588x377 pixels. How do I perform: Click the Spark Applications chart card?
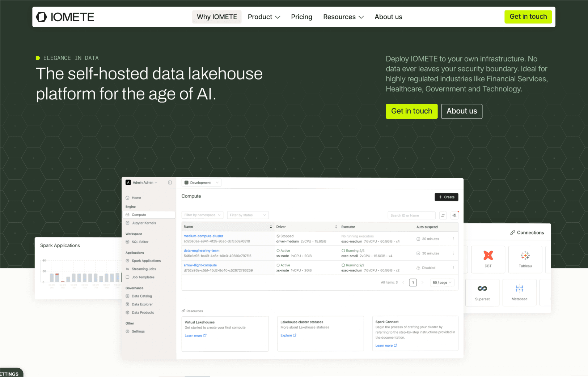point(78,268)
